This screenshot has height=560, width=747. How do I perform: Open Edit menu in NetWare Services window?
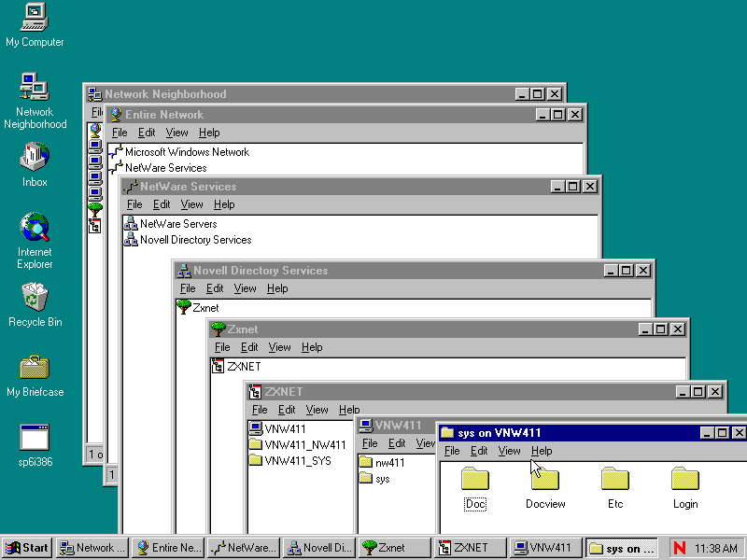[162, 204]
